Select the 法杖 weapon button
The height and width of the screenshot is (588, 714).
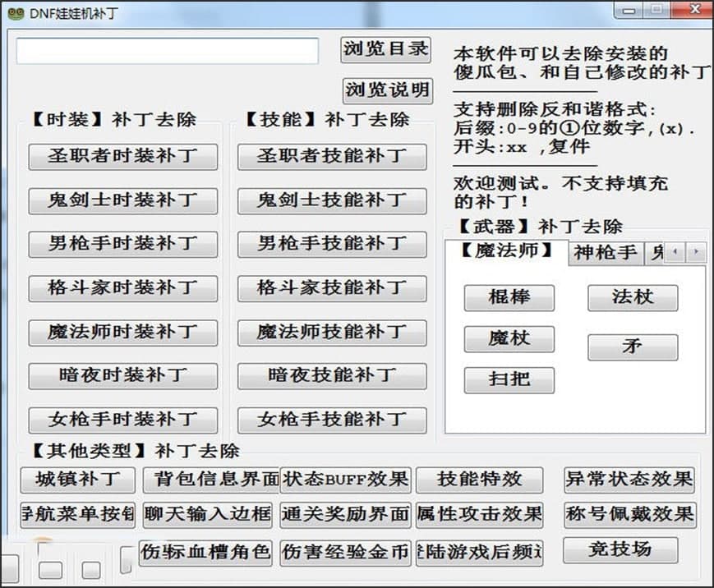[x=633, y=297]
